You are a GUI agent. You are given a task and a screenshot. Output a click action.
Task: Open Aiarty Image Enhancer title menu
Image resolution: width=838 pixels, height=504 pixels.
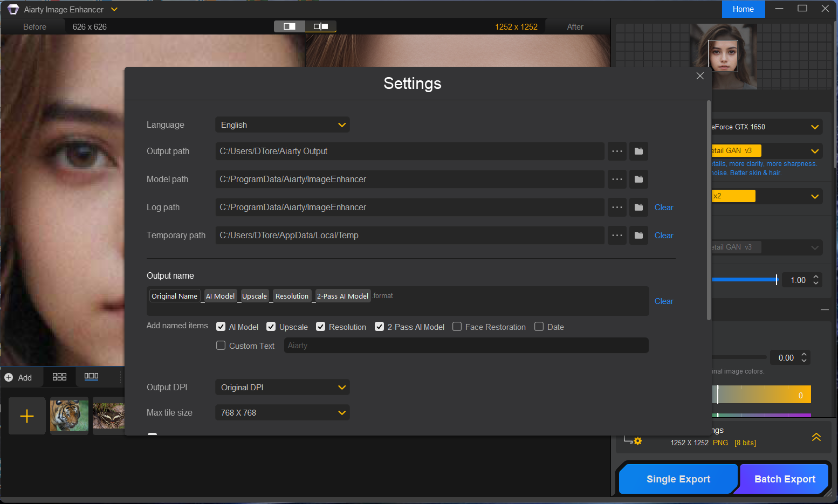[x=114, y=10]
